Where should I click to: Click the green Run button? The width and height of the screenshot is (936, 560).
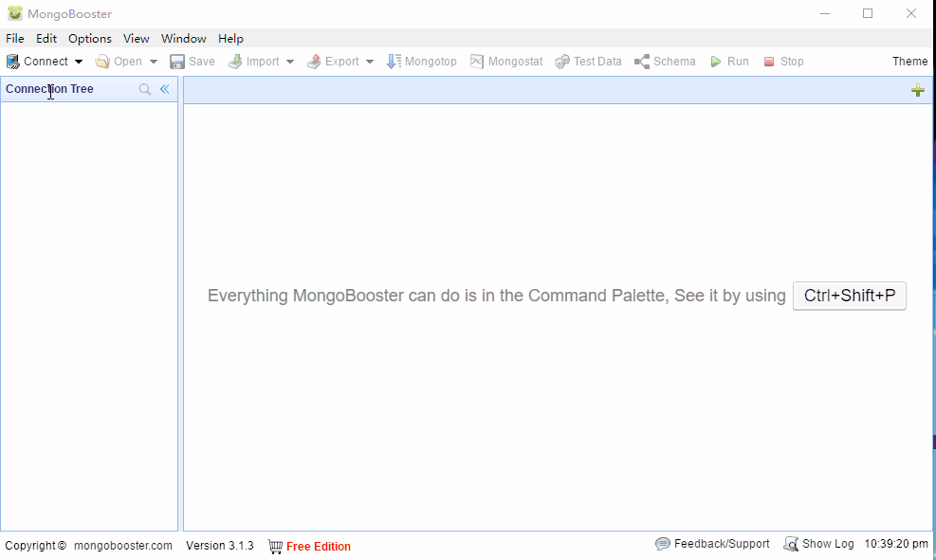[x=729, y=62]
